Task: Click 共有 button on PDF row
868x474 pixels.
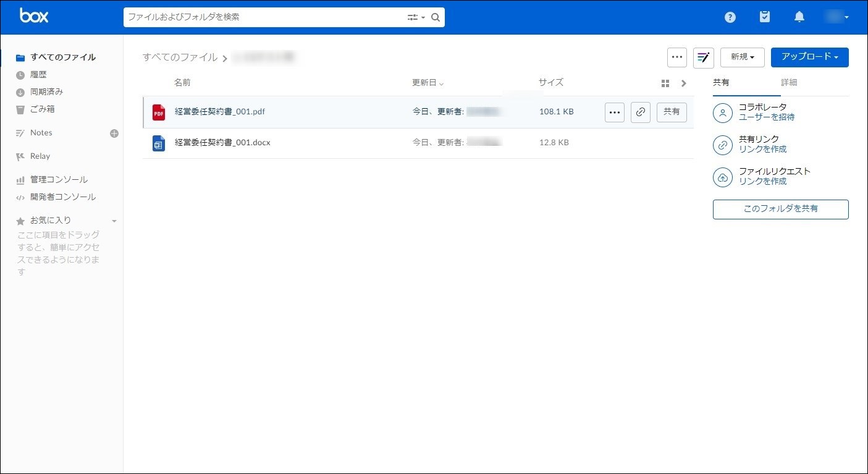Action: coord(672,112)
